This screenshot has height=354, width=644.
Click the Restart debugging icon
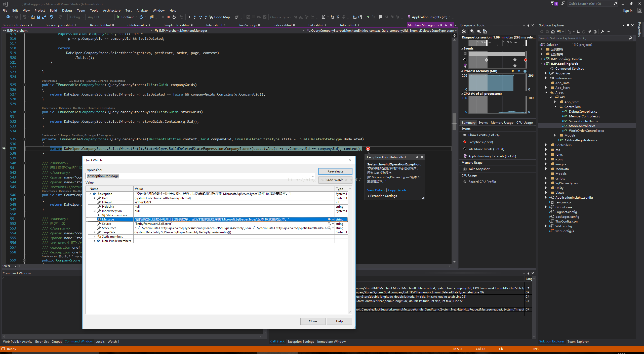coord(174,17)
